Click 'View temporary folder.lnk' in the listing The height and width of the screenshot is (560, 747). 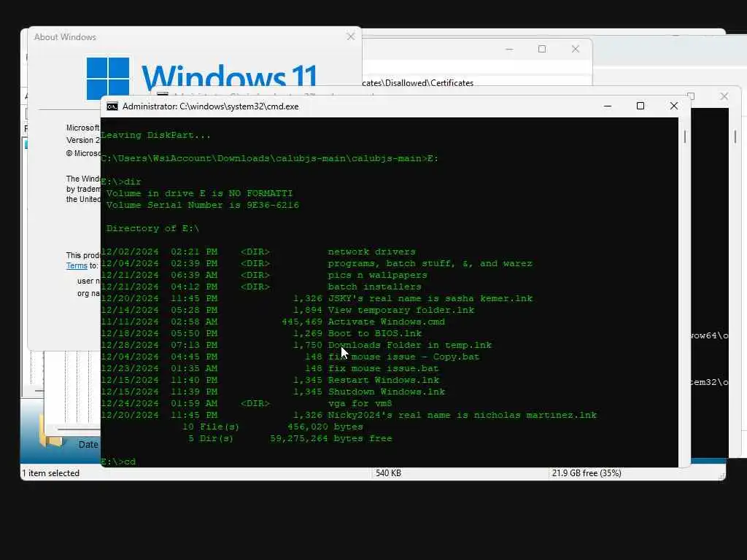click(401, 310)
